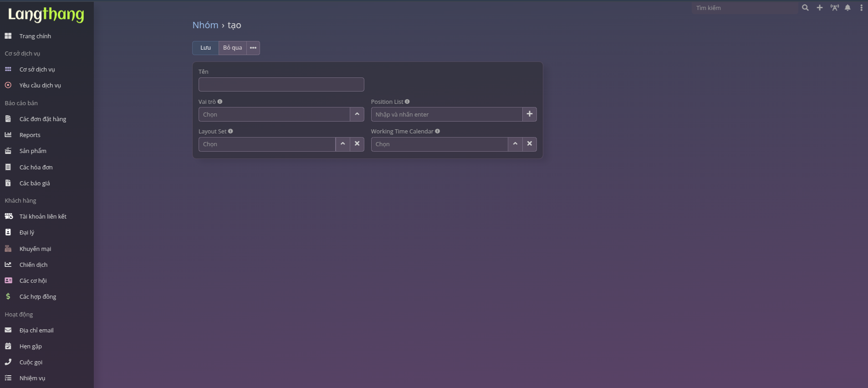
Task: Add a Position List entry with plus
Action: coord(529,114)
